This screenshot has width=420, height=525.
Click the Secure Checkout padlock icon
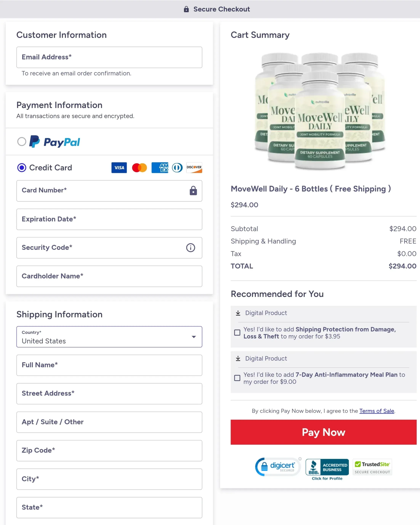pos(186,9)
